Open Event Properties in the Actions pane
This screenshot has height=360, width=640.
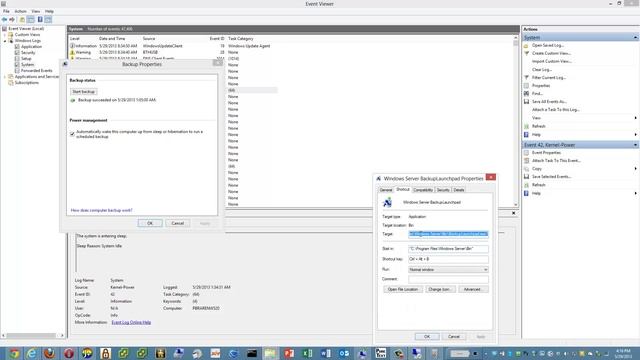(x=546, y=153)
